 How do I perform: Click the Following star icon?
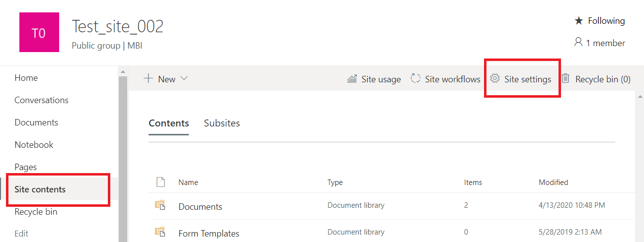[x=578, y=21]
